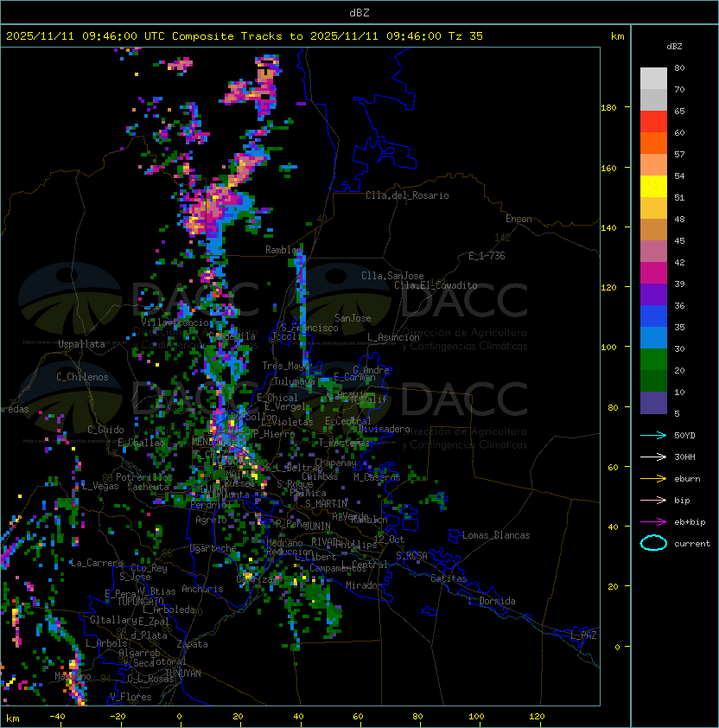Click the Lomas_Blancas place label
Viewport: 719px width, 728px height.
coord(496,535)
